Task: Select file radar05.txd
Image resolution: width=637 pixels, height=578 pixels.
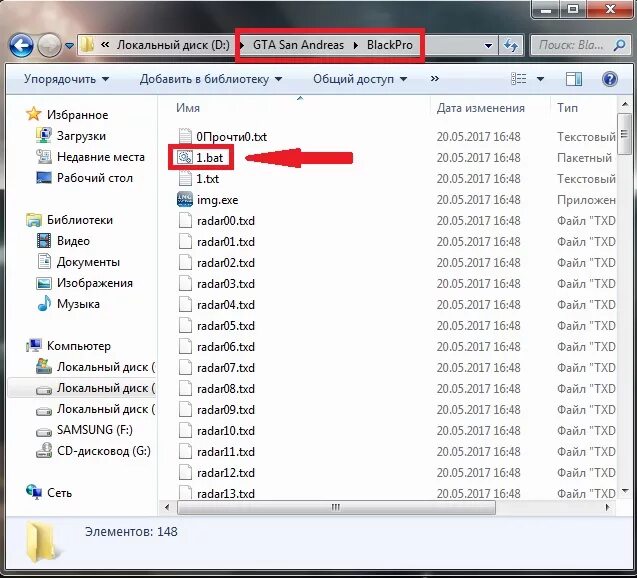Action: (x=226, y=326)
